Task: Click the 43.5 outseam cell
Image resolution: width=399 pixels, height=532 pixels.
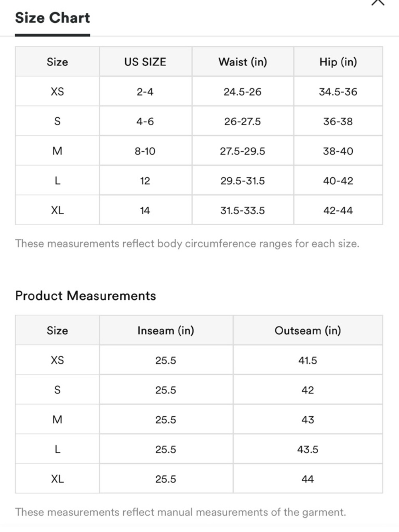Action: pos(308,449)
